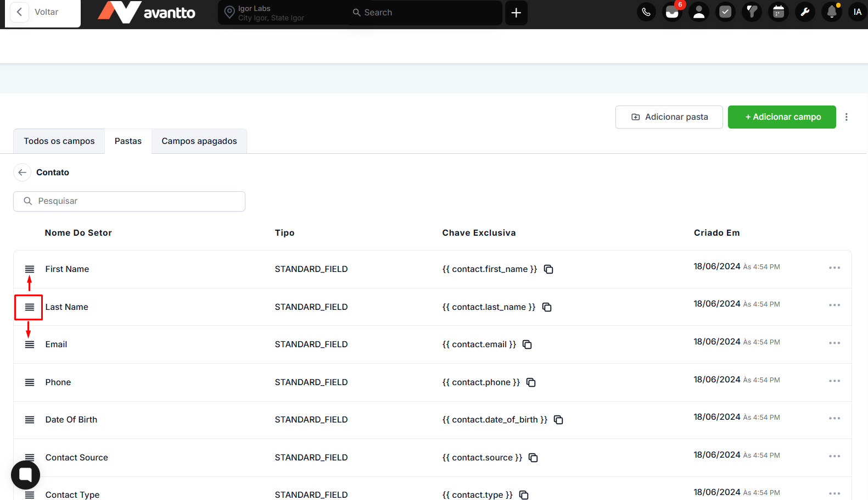This screenshot has height=500, width=868.
Task: Open the options menu for Phone row
Action: click(x=835, y=381)
